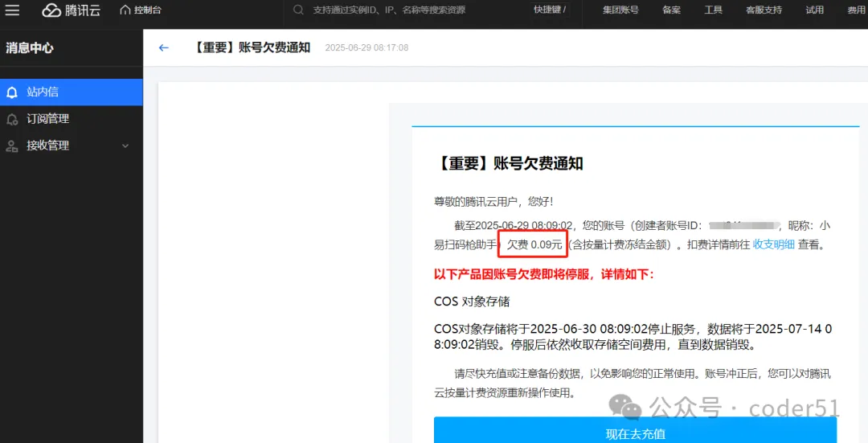Click the search magnifier icon

(298, 10)
